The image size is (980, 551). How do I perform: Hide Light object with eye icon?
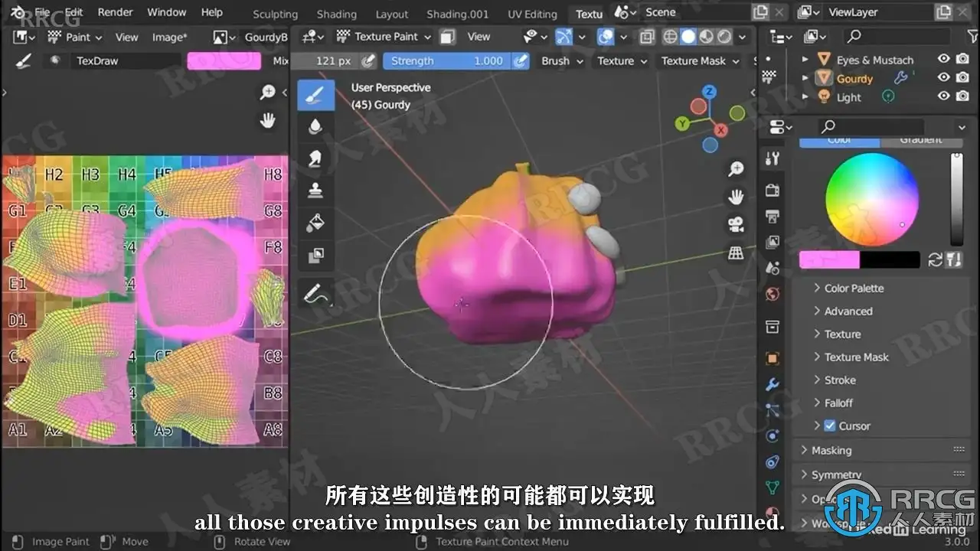[944, 96]
